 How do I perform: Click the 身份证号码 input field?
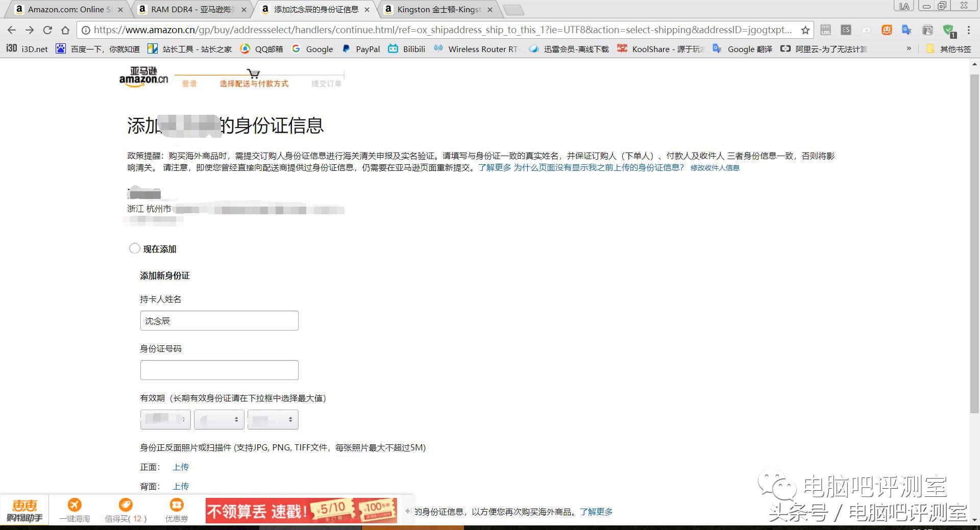(219, 369)
